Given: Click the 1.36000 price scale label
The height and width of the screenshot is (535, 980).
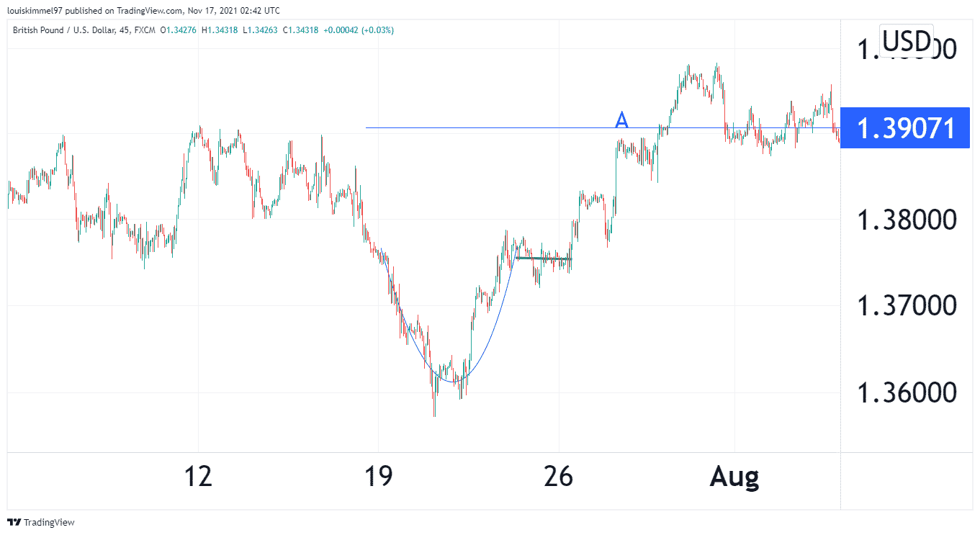Looking at the screenshot, I should coord(906,392).
